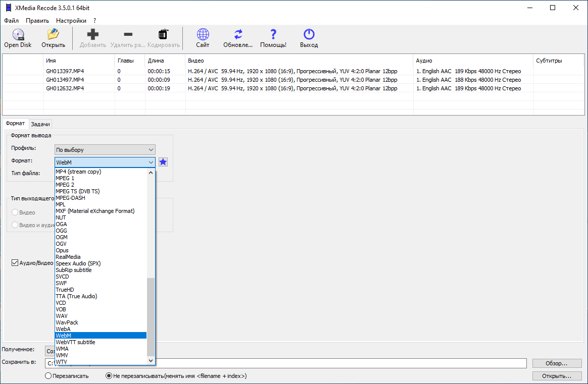Image resolution: width=588 pixels, height=384 pixels.
Task: Pick WebM highlighted format entry
Action: click(101, 336)
